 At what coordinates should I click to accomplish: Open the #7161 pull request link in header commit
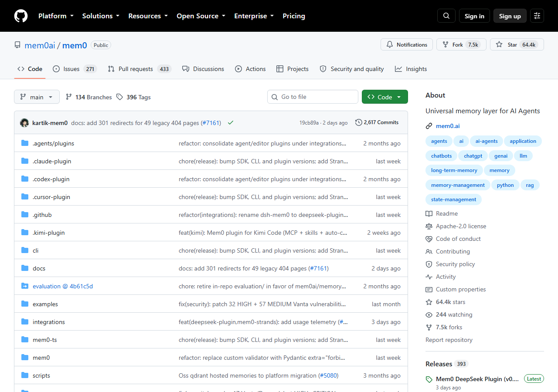pyautogui.click(x=211, y=123)
